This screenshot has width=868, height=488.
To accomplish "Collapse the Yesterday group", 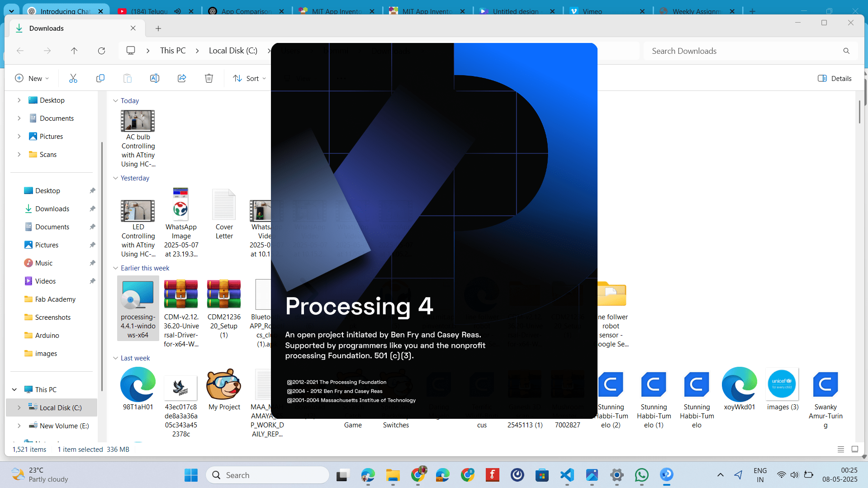I will (115, 178).
